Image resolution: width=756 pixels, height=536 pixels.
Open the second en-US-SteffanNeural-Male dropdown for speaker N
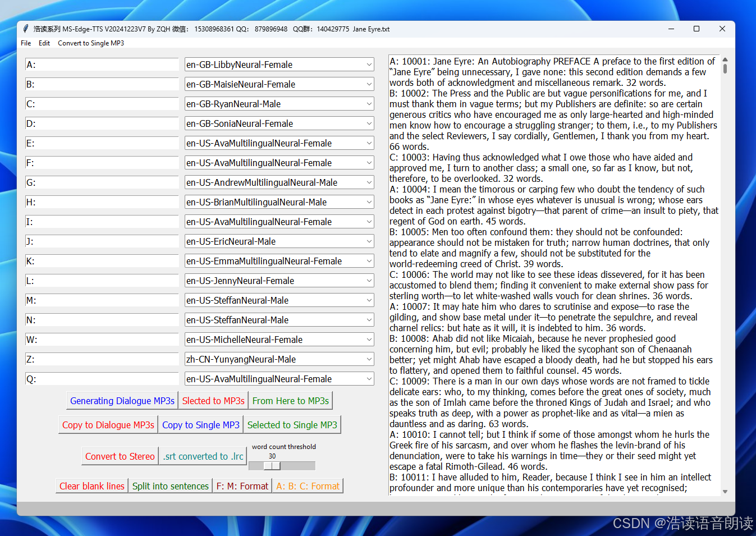point(280,320)
